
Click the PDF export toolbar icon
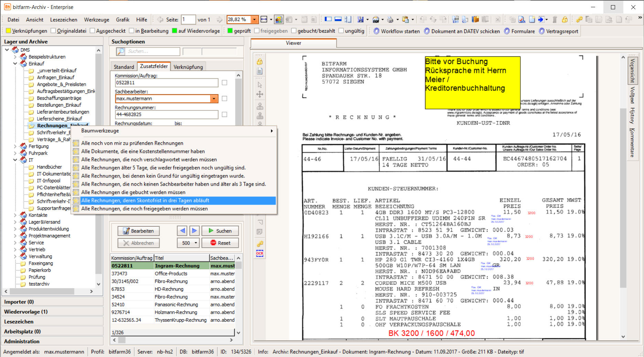click(x=376, y=20)
